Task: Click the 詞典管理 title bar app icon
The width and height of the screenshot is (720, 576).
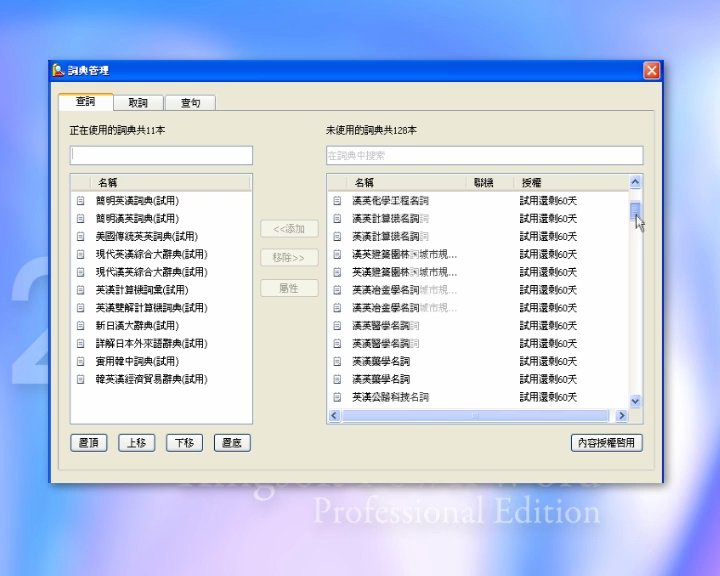Action: click(58, 70)
